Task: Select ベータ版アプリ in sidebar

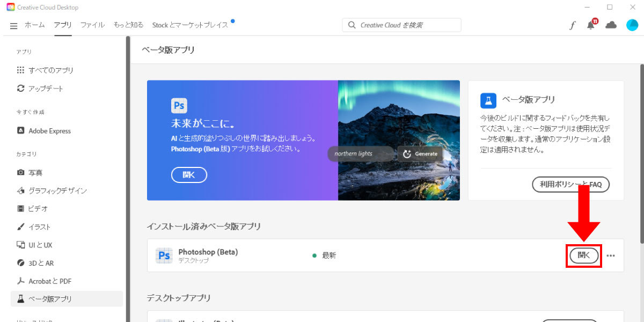Action: [x=67, y=299]
